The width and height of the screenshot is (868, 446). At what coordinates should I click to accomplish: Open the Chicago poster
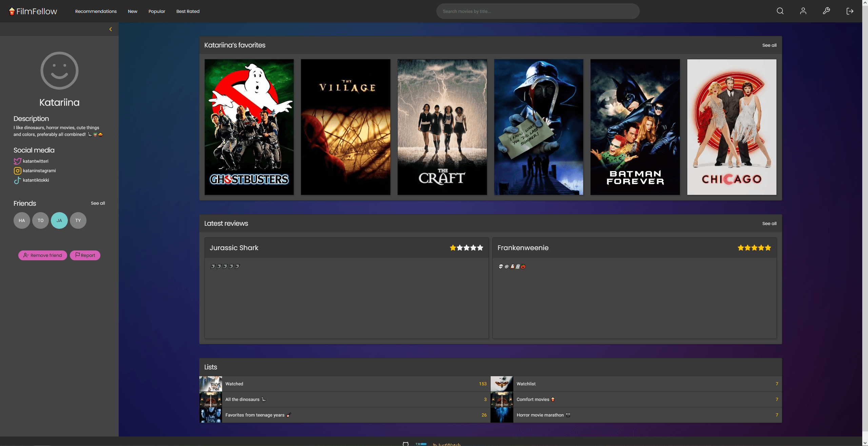tap(732, 127)
